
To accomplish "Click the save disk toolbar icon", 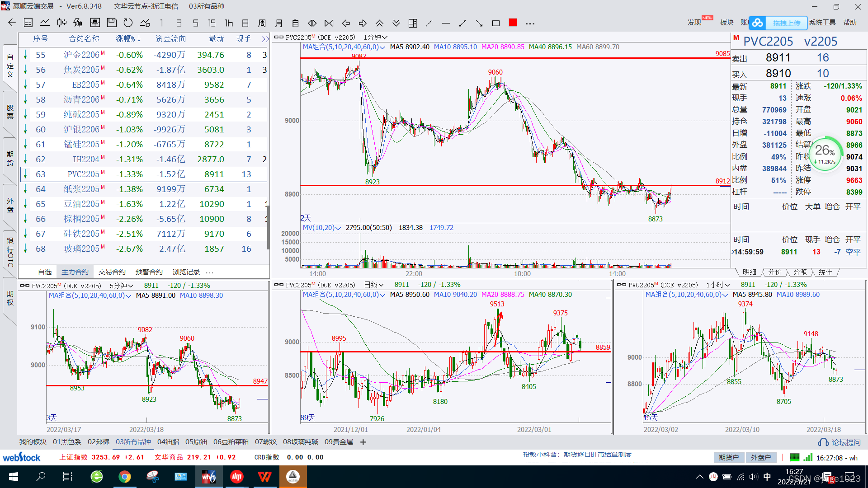I will [112, 23].
